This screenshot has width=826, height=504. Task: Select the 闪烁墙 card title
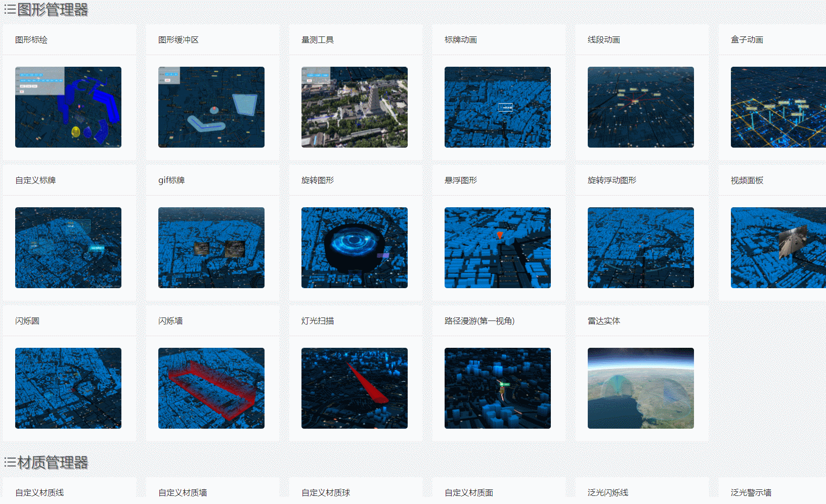click(x=170, y=321)
